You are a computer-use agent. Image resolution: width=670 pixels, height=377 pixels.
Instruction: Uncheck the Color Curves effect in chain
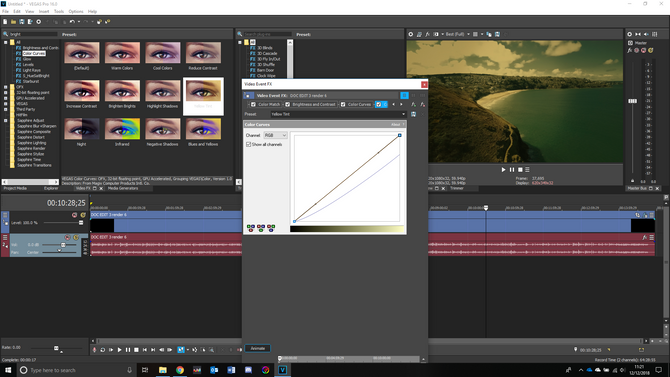pyautogui.click(x=343, y=104)
